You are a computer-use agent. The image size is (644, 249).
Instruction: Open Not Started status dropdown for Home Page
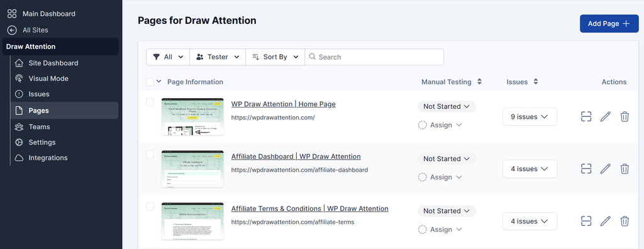(x=447, y=106)
